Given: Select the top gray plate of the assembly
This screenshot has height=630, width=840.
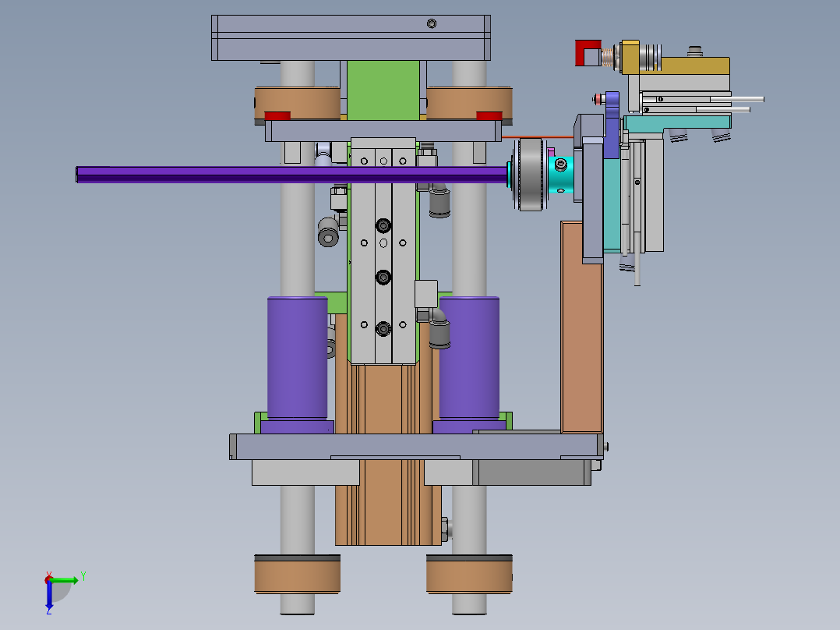Looking at the screenshot, I should tap(351, 37).
